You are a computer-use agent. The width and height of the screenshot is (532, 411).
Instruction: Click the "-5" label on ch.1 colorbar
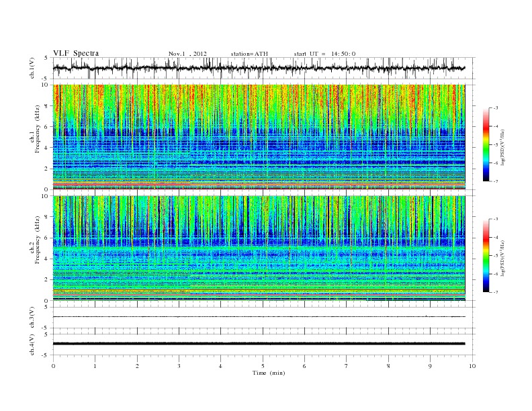tap(495, 144)
